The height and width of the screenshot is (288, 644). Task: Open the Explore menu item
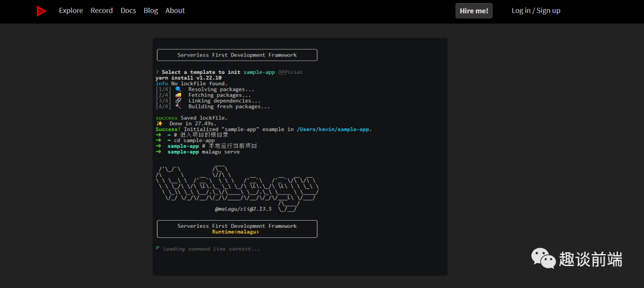tap(70, 11)
